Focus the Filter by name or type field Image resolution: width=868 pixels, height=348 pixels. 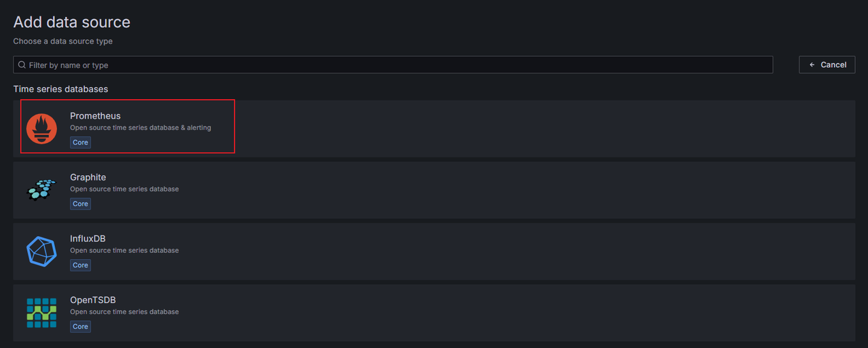(x=393, y=65)
